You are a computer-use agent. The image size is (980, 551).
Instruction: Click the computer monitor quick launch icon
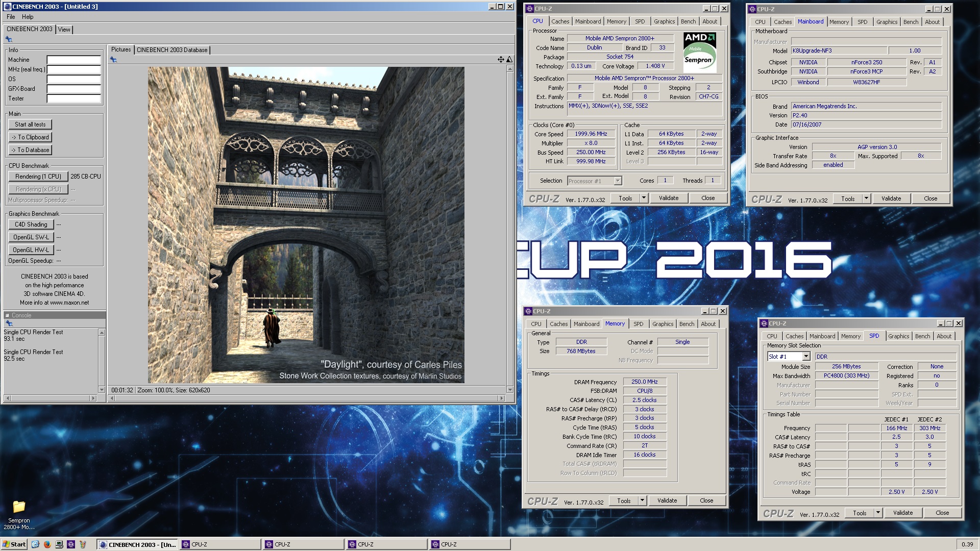(x=59, y=544)
